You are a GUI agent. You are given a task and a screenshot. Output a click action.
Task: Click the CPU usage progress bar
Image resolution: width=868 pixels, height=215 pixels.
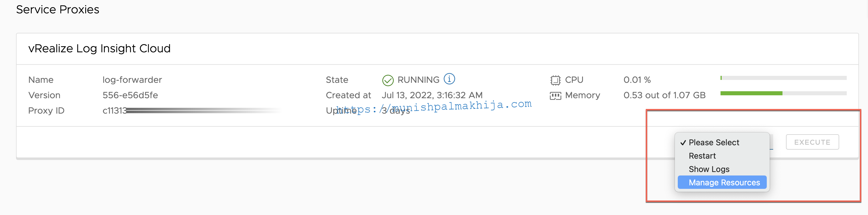[783, 78]
